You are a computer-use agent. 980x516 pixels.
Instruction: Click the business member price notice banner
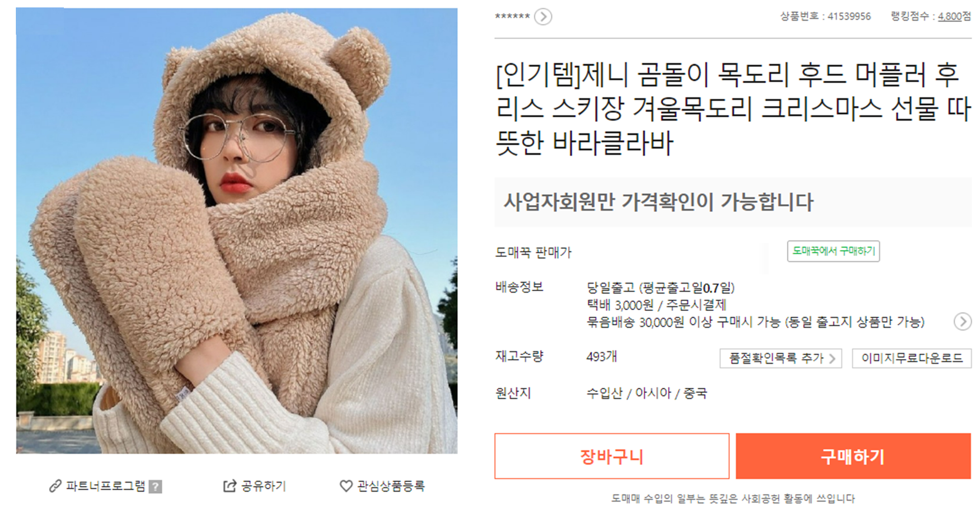click(x=733, y=202)
